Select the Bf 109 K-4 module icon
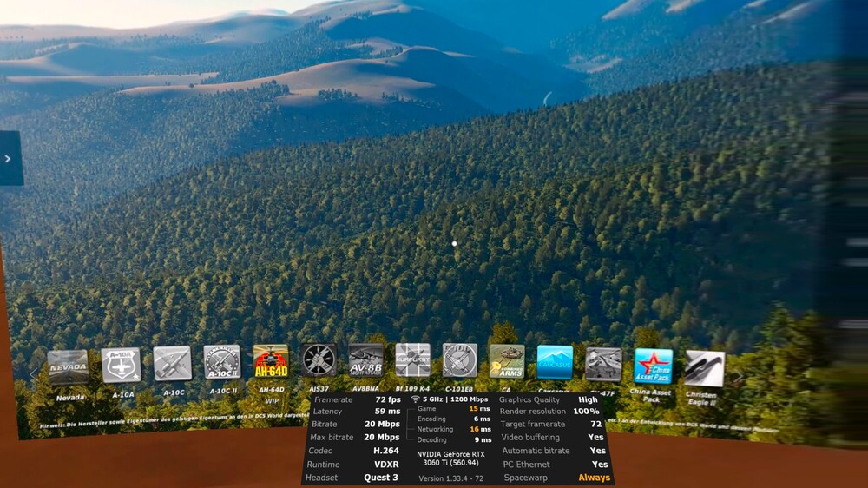The width and height of the screenshot is (868, 488). point(413,360)
